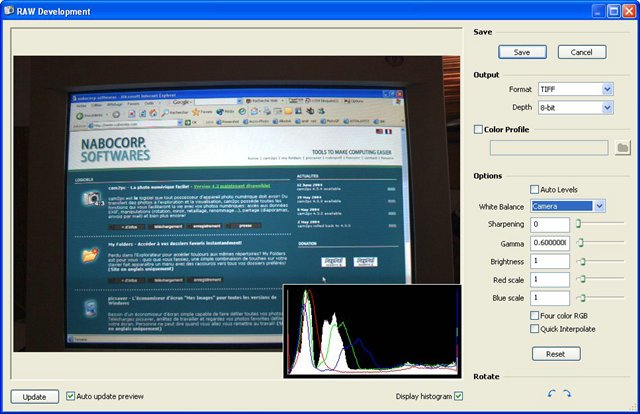Click the Red scale slider handle
Image resolution: width=640 pixels, height=414 pixels.
pyautogui.click(x=583, y=279)
